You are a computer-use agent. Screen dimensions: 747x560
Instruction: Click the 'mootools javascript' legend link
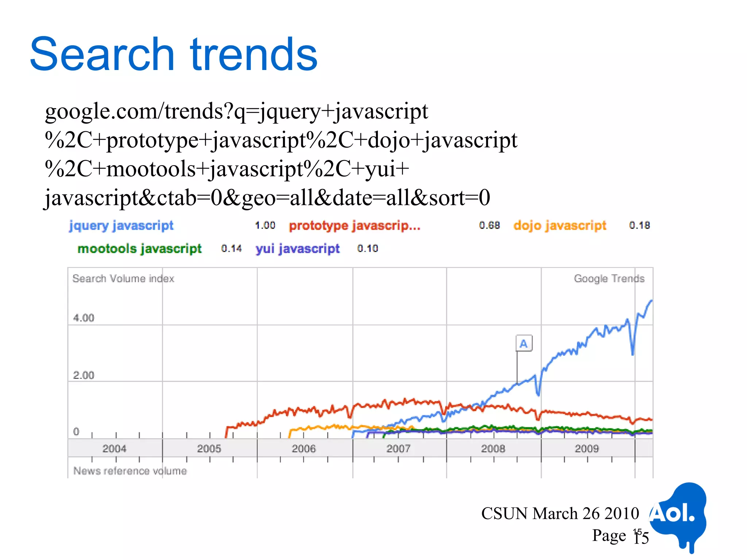(x=139, y=249)
